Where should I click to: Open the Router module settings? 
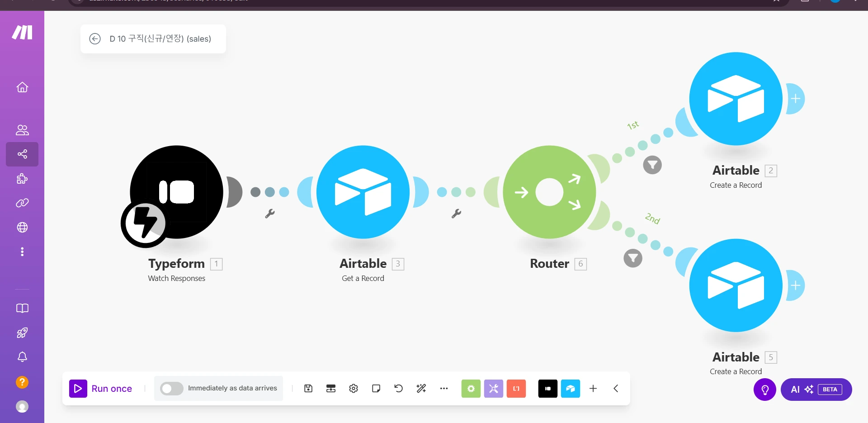point(549,192)
